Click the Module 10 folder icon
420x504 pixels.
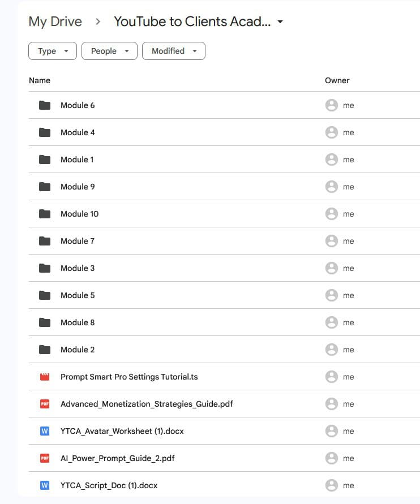pyautogui.click(x=45, y=214)
